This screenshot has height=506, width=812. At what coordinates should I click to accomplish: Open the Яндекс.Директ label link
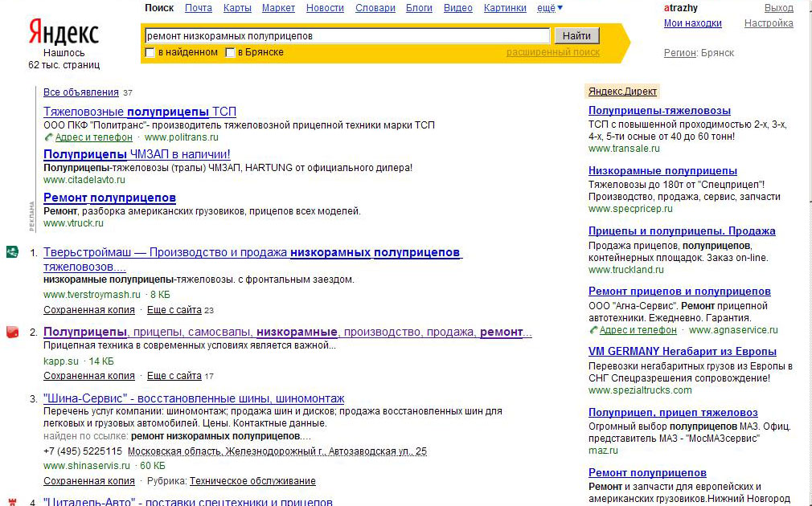[x=622, y=92]
